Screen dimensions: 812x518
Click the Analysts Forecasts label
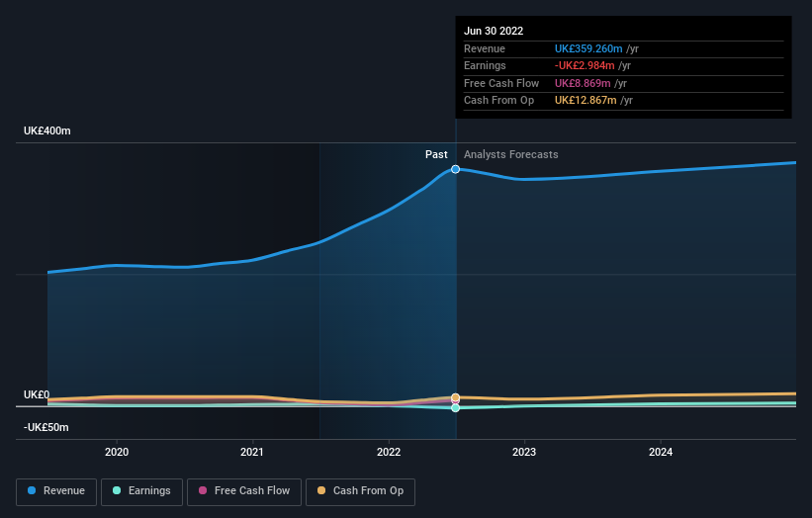pos(511,155)
